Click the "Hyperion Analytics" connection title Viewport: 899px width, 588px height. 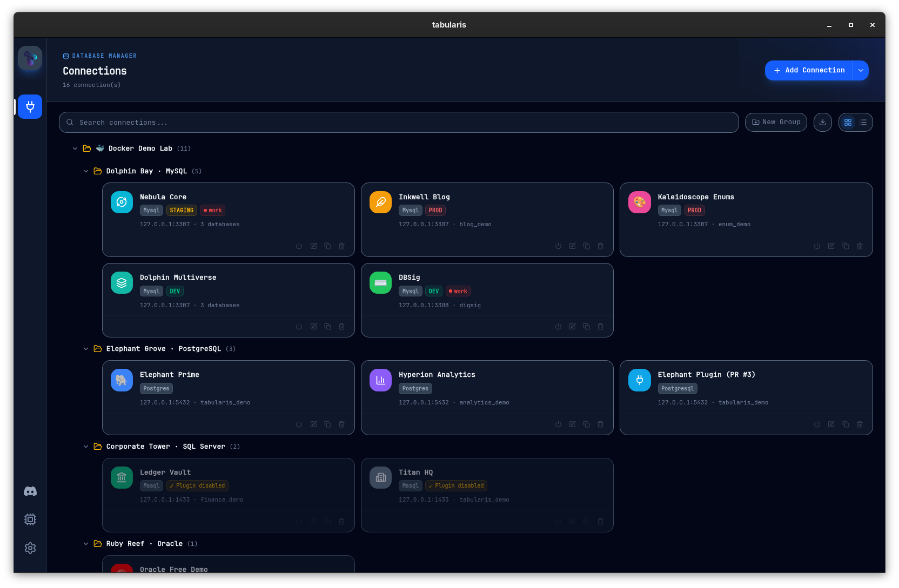point(437,375)
